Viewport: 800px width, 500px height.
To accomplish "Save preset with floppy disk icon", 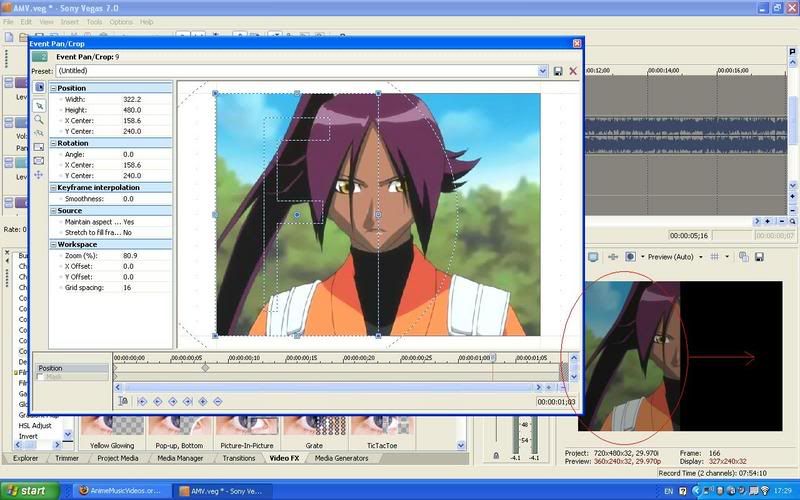I will (x=558, y=71).
